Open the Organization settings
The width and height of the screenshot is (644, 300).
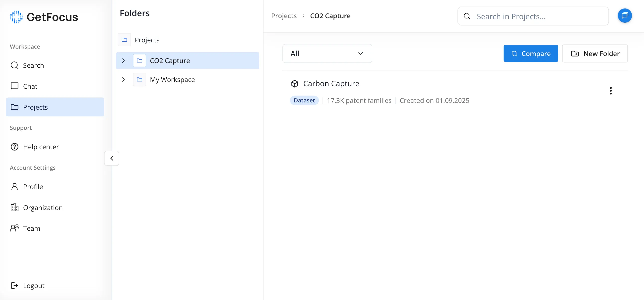pos(55,208)
